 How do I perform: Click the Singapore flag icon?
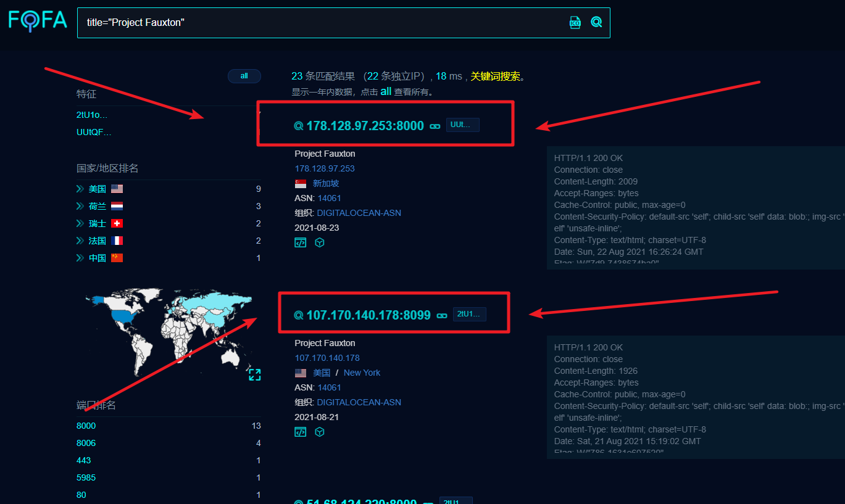tap(300, 183)
